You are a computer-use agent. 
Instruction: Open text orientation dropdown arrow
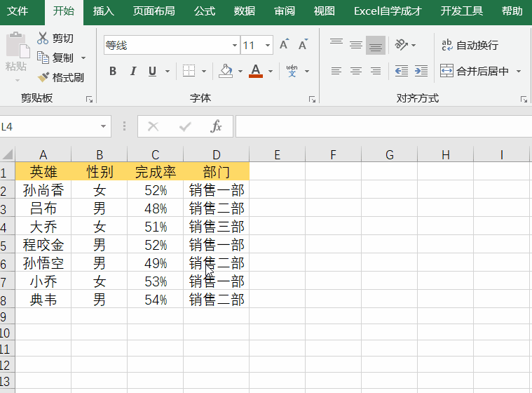(x=414, y=45)
